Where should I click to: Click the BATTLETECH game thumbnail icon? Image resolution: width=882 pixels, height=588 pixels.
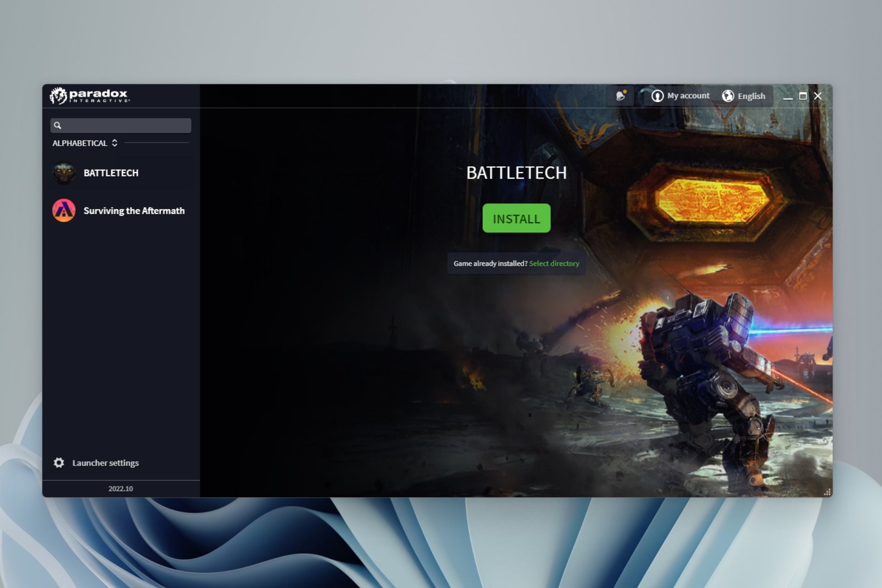pyautogui.click(x=64, y=173)
